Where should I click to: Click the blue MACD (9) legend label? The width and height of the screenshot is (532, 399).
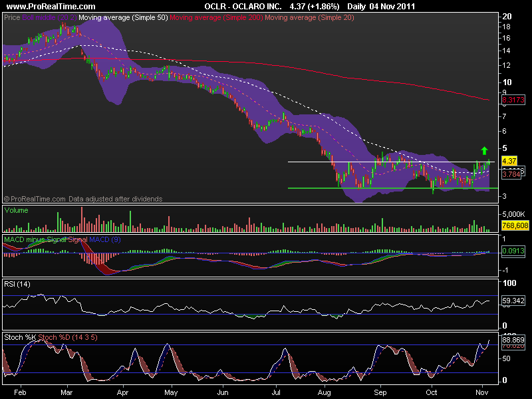pyautogui.click(x=105, y=239)
